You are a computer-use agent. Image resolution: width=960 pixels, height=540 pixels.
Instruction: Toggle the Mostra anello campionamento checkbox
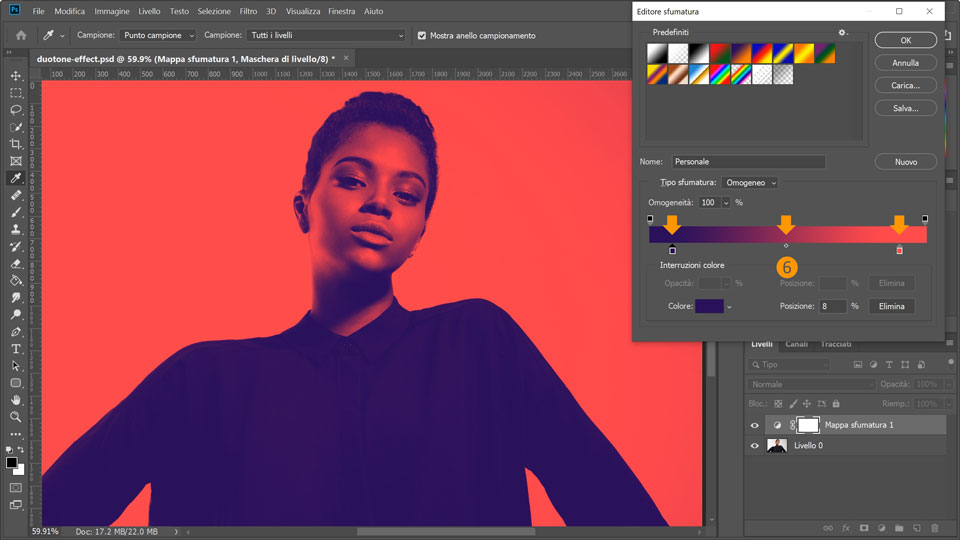422,35
